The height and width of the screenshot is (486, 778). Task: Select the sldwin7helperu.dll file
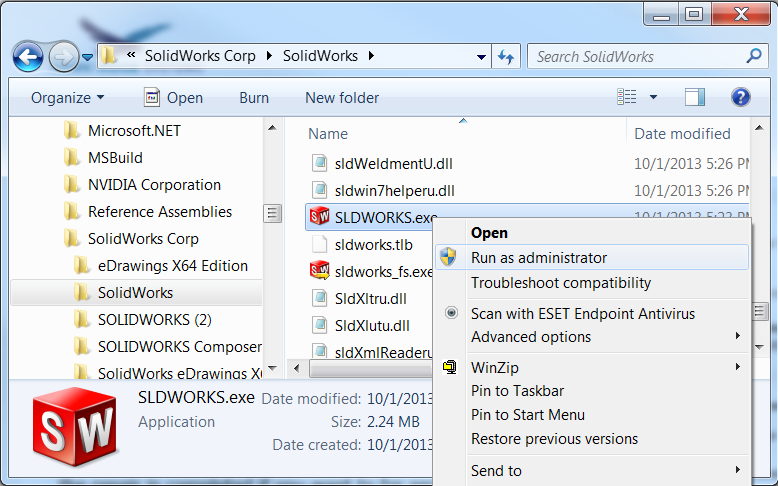click(x=394, y=191)
